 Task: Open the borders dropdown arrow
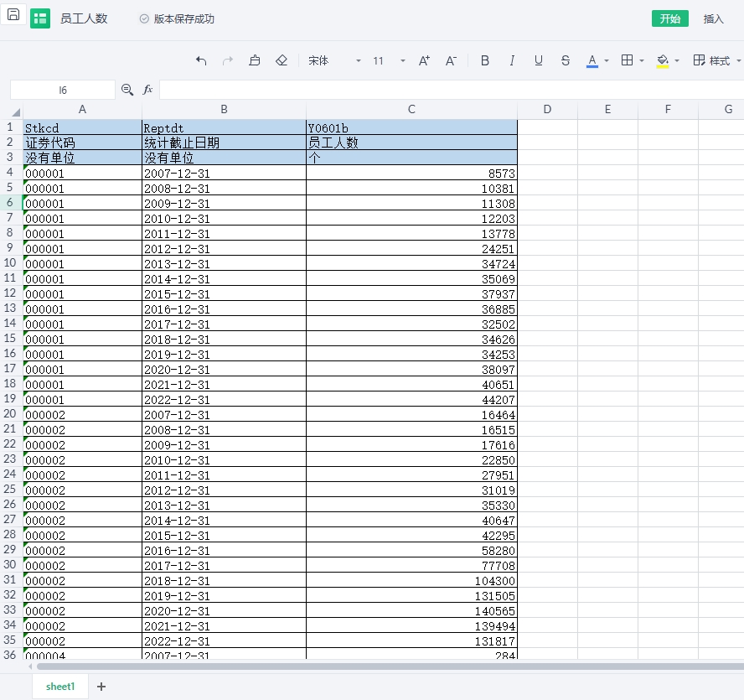[x=642, y=60]
